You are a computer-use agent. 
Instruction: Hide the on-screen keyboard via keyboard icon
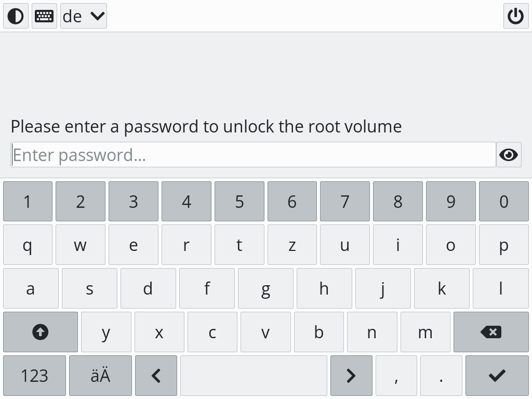click(x=44, y=16)
